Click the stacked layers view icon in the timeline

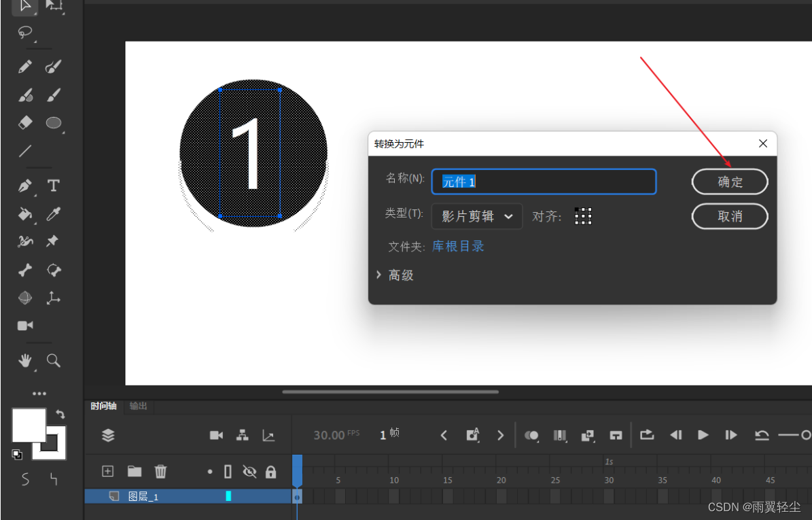pyautogui.click(x=108, y=435)
